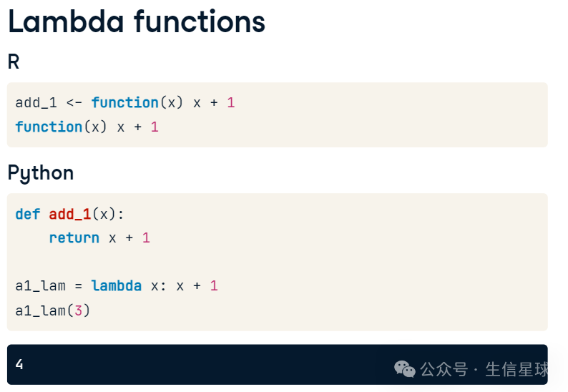Screen dimensions: 568x392
Task: Click the WeChat logo icon in watermark
Action: (x=405, y=369)
